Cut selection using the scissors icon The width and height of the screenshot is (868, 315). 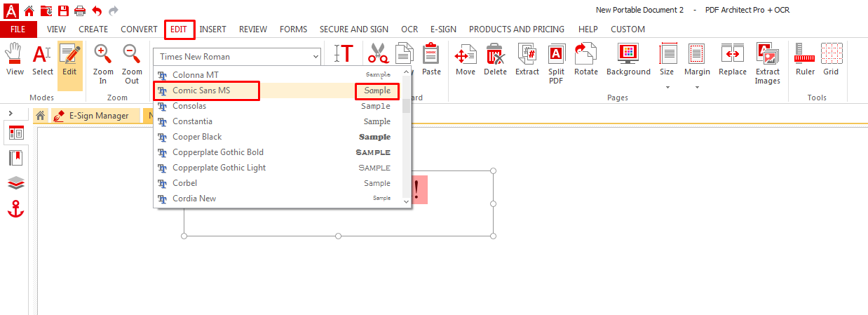(379, 53)
